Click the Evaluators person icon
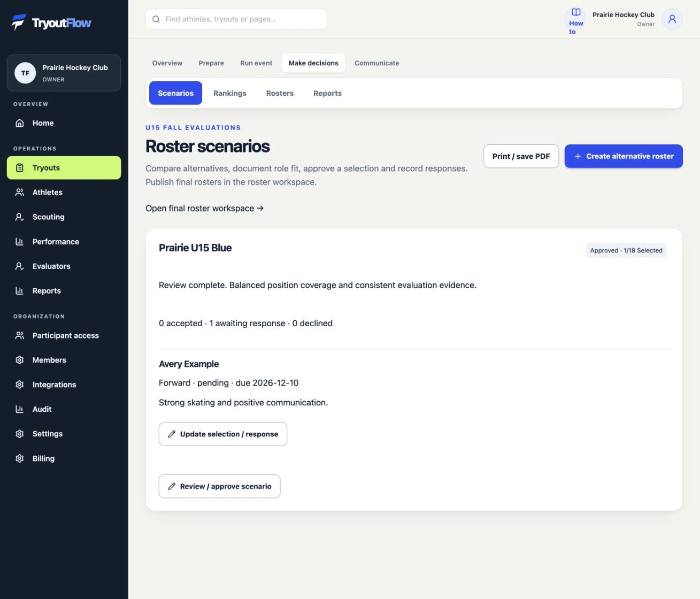This screenshot has height=599, width=700. point(20,266)
